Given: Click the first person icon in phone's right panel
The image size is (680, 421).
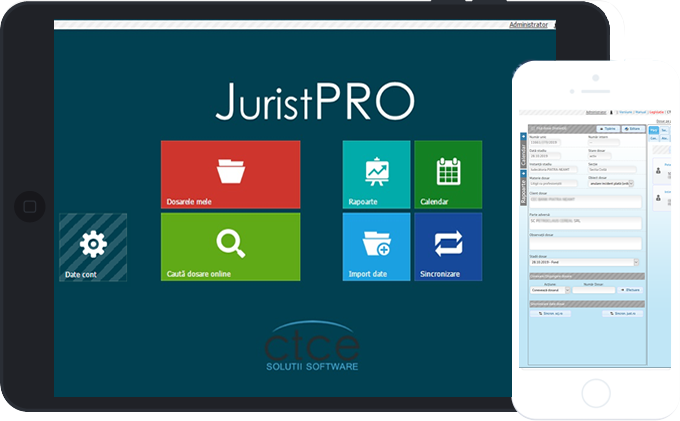Looking at the screenshot, I should 658,170.
